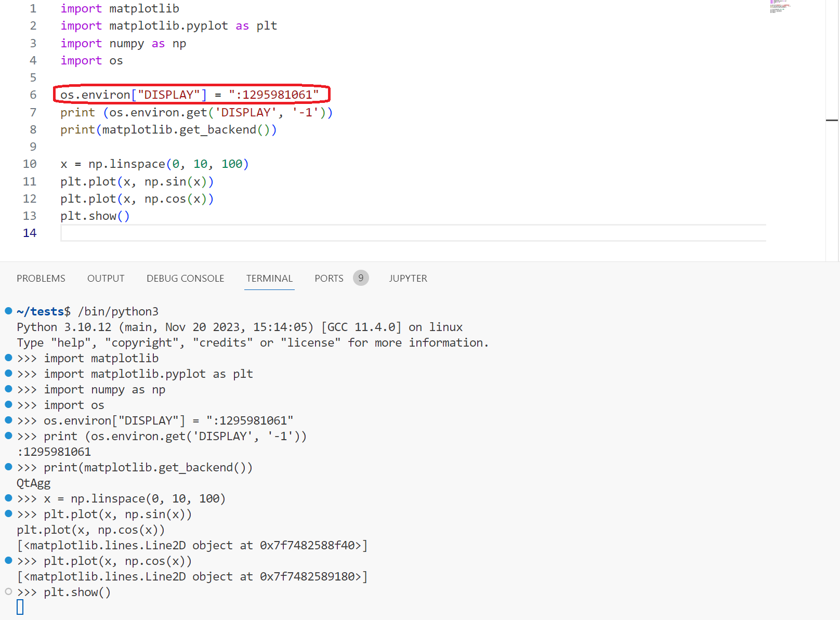Click the terminal cursor below plt.show()

click(20, 606)
